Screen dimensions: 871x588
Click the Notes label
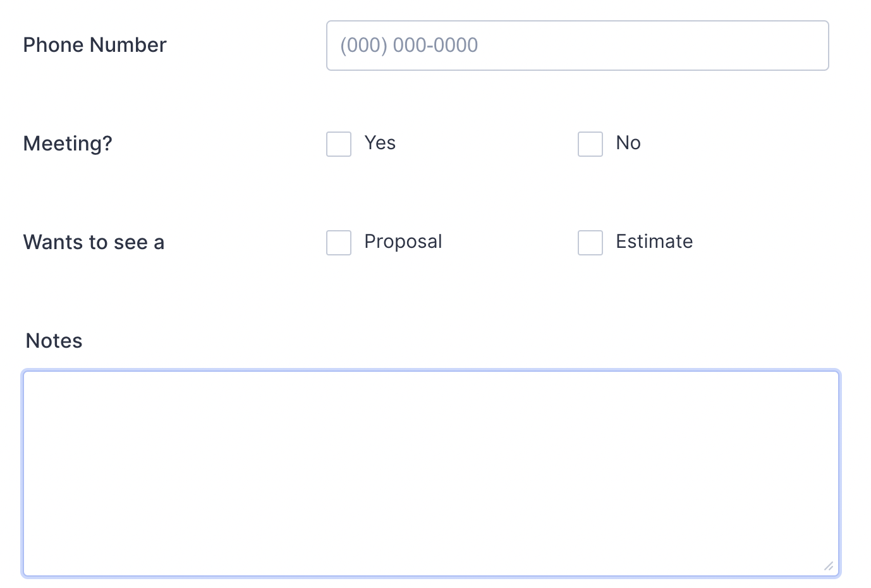point(54,341)
